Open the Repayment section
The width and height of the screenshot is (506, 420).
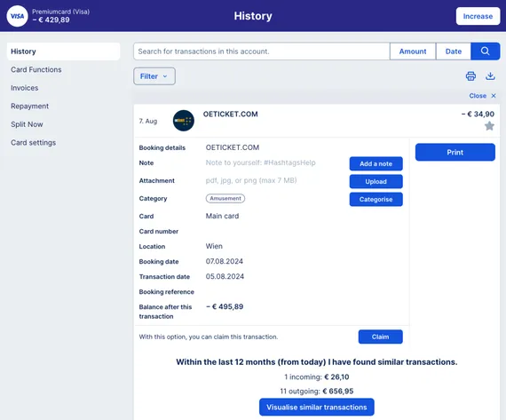click(x=29, y=106)
